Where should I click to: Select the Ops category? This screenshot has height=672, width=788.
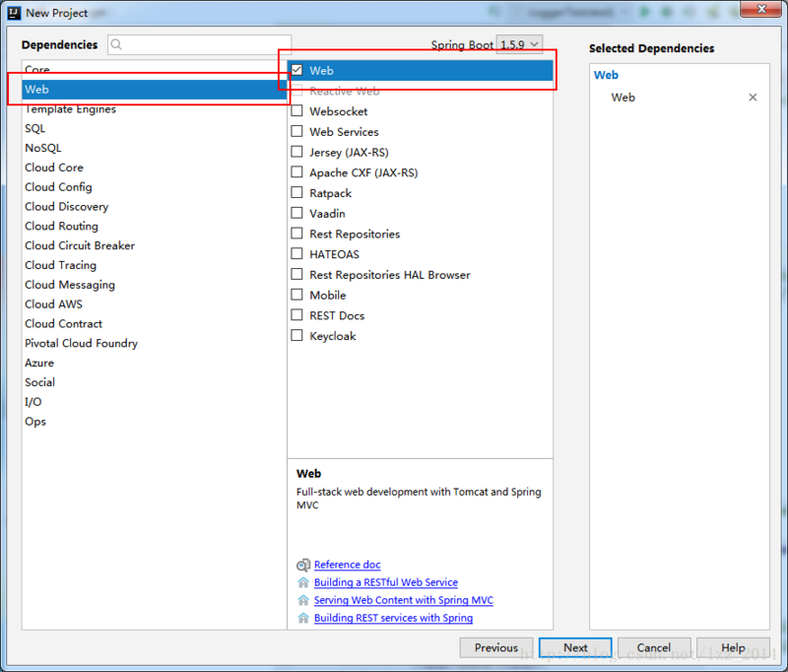coord(154,422)
